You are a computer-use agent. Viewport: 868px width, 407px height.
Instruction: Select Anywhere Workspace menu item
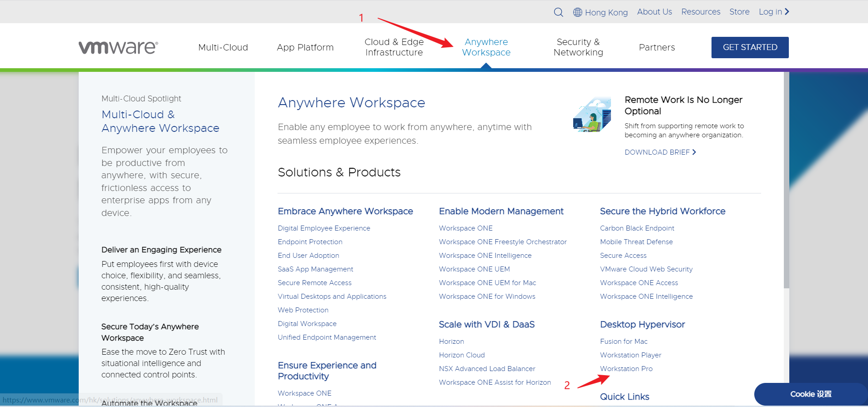pyautogui.click(x=486, y=47)
